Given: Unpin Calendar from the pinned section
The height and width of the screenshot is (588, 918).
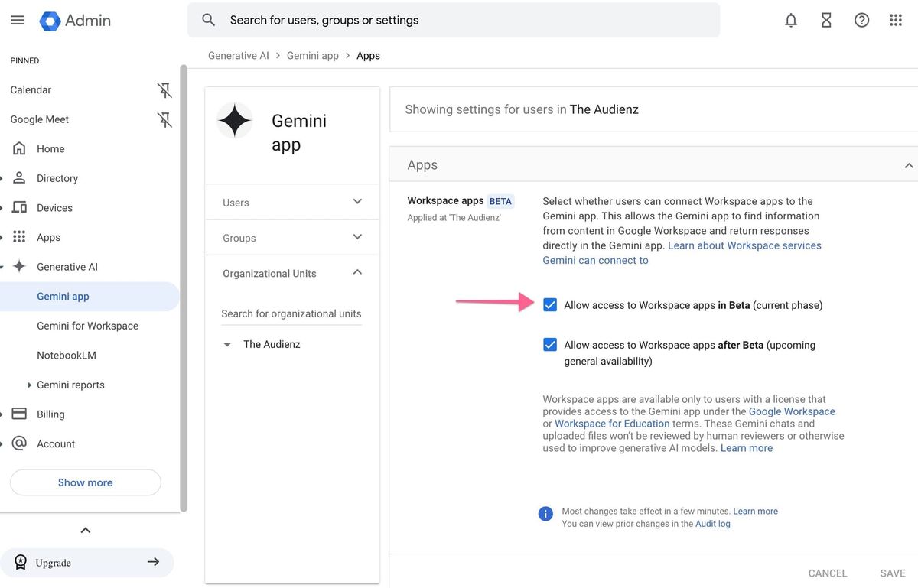Looking at the screenshot, I should [x=164, y=89].
